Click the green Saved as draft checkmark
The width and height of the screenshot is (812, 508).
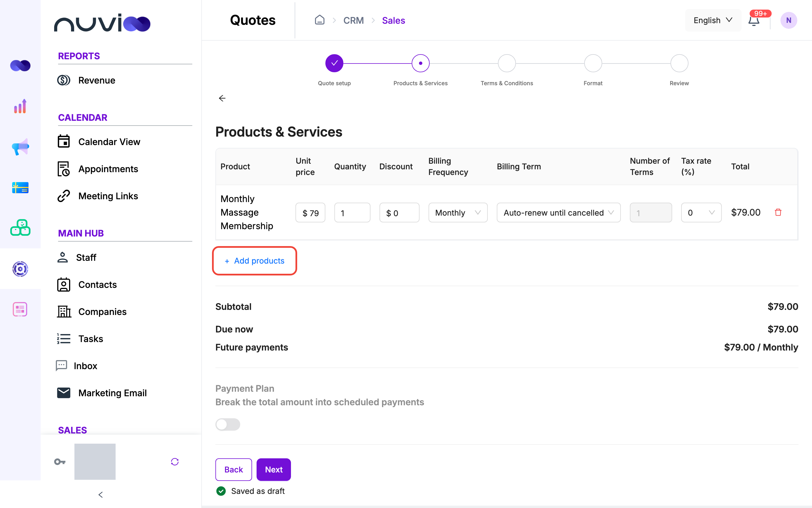pyautogui.click(x=221, y=491)
